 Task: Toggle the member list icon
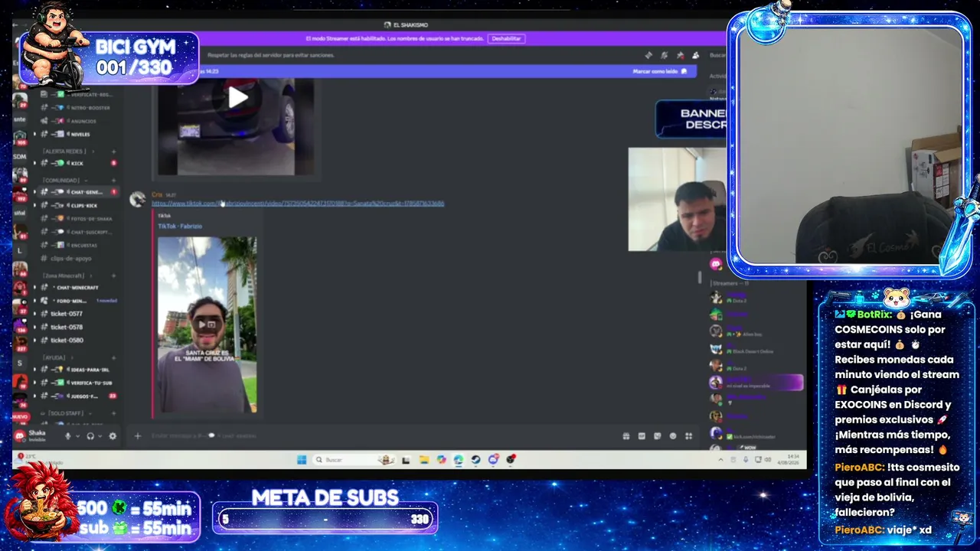point(695,55)
